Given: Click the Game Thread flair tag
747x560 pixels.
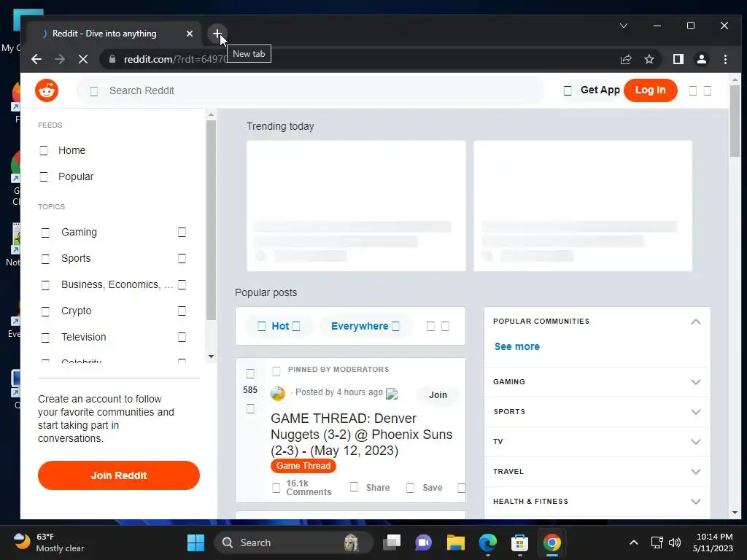Looking at the screenshot, I should 303,466.
